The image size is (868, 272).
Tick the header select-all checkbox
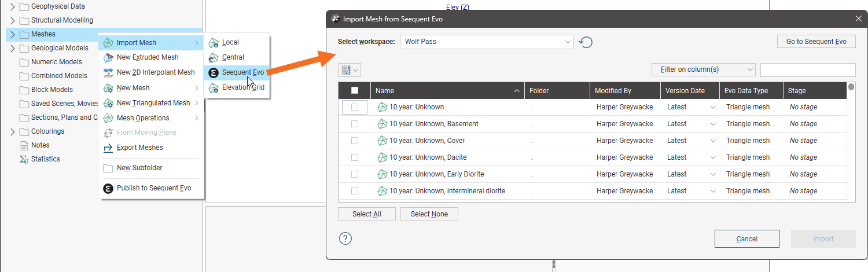355,90
